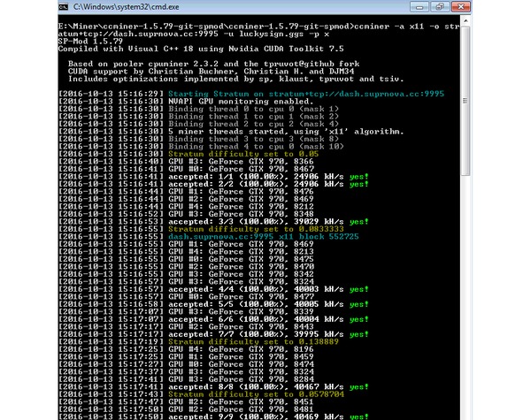Click the 'NVAPI GPU monitoring enabled' line
The width and height of the screenshot is (531, 420).
pos(186,101)
